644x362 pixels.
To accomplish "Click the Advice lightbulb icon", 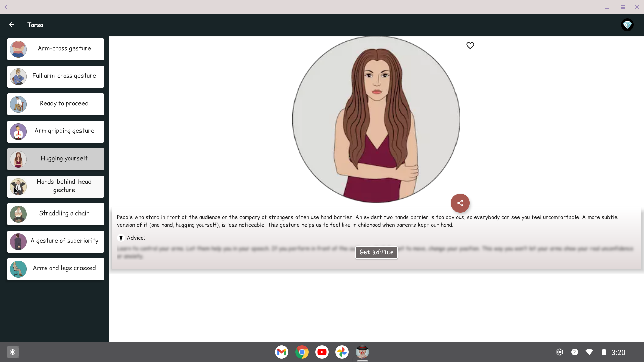I will click(121, 238).
